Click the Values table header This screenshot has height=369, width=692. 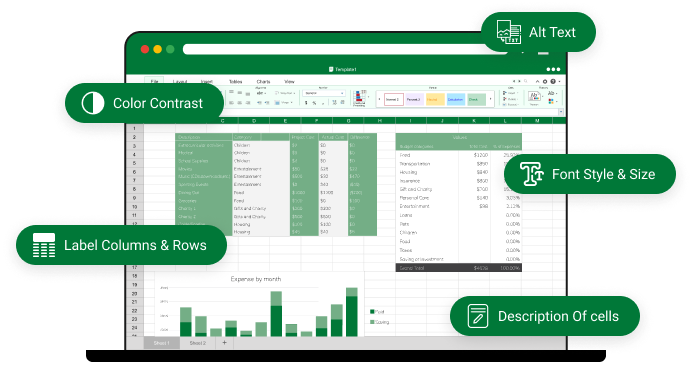[459, 138]
